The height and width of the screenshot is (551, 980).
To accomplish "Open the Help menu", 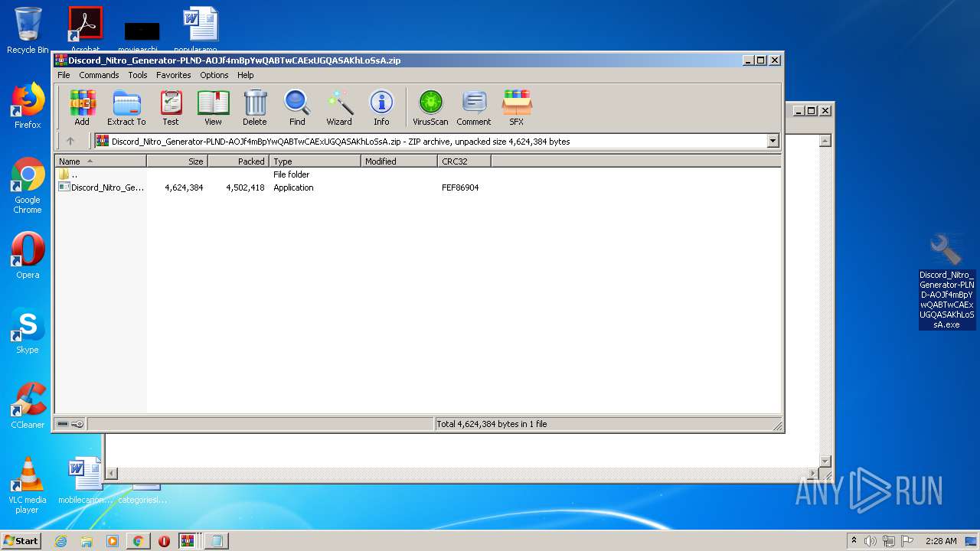I will pos(245,75).
